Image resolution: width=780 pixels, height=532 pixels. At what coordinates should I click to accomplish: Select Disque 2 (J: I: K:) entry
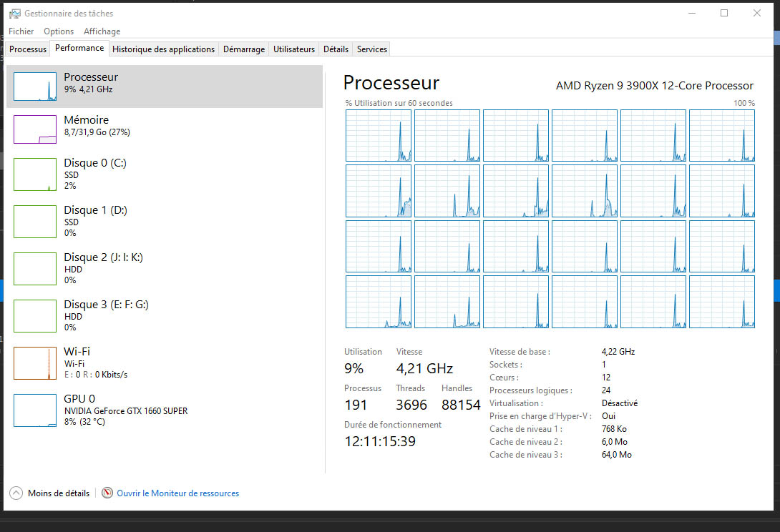pyautogui.click(x=103, y=268)
